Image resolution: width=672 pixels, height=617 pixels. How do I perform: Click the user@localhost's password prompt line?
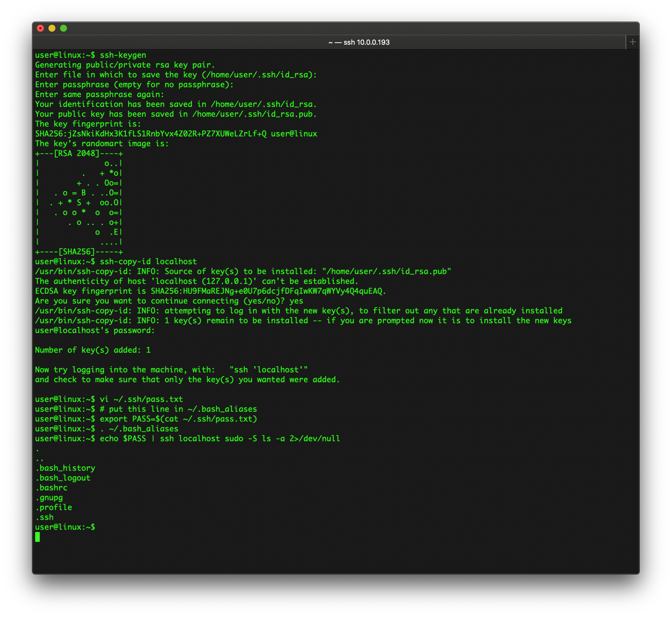[x=94, y=330]
